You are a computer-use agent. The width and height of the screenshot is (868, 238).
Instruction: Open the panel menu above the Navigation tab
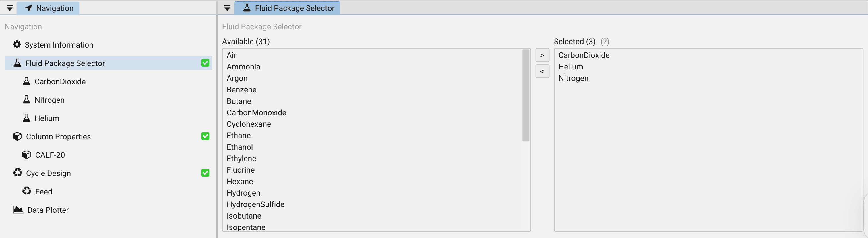[x=10, y=8]
